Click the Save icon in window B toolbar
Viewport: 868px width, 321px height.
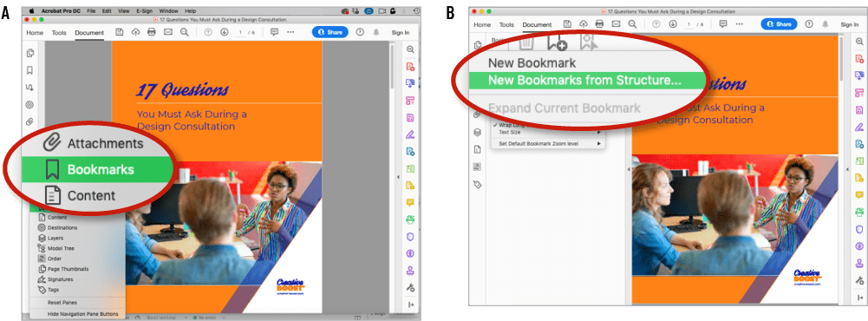[567, 23]
